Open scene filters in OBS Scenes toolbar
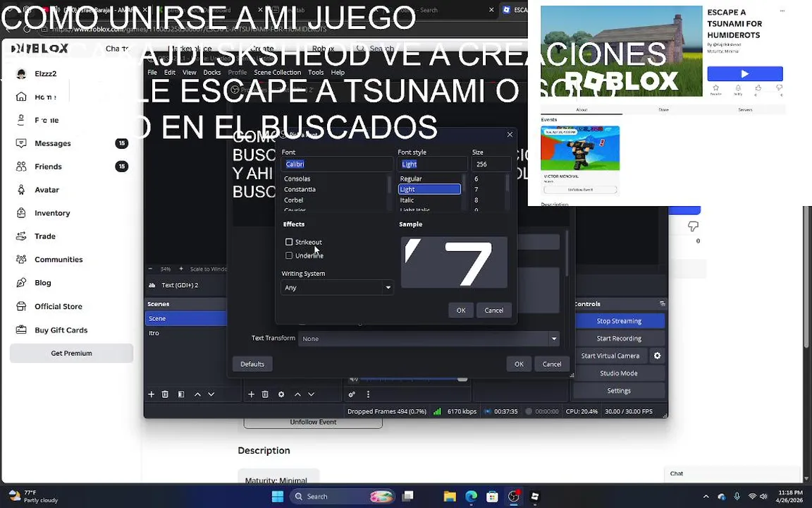 click(x=181, y=394)
